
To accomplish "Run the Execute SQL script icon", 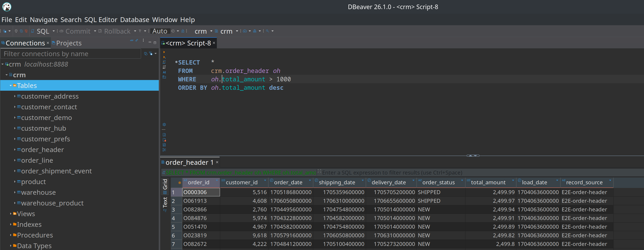I will click(x=164, y=62).
